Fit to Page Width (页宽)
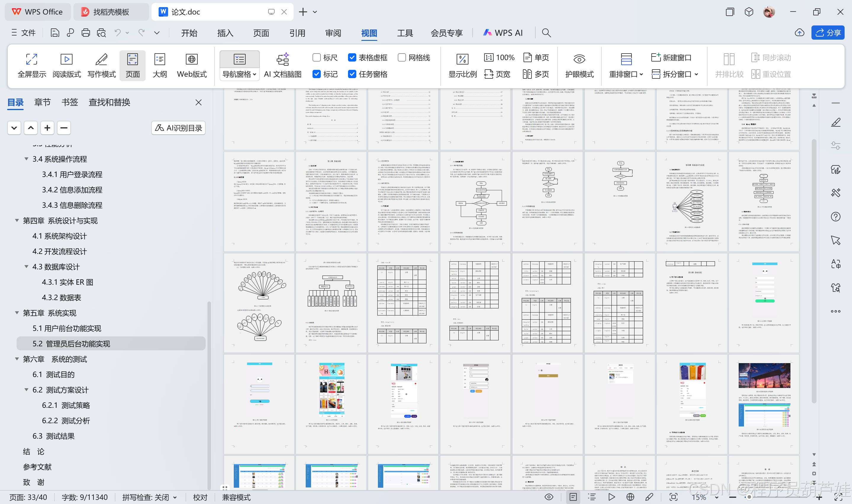 pyautogui.click(x=497, y=74)
